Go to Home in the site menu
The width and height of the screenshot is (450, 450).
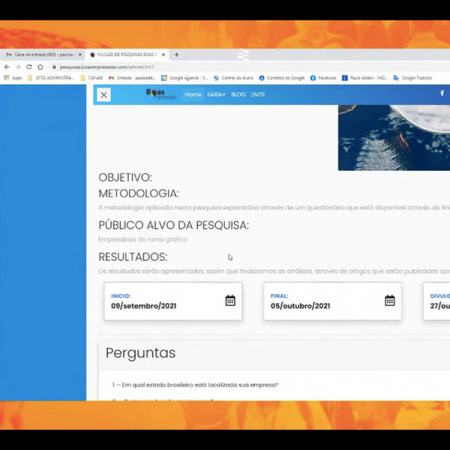pos(193,95)
